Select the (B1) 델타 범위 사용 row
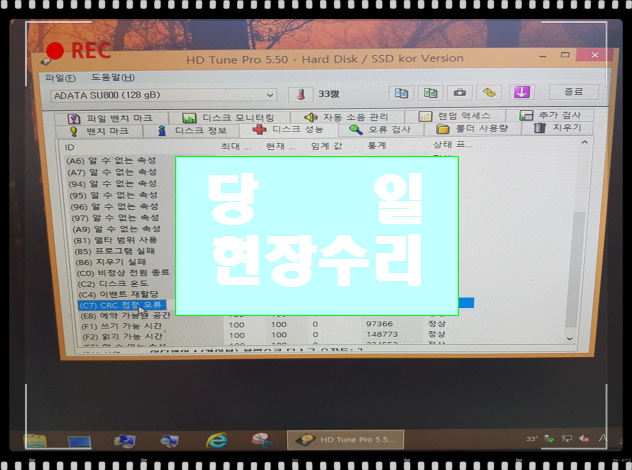 (116, 240)
